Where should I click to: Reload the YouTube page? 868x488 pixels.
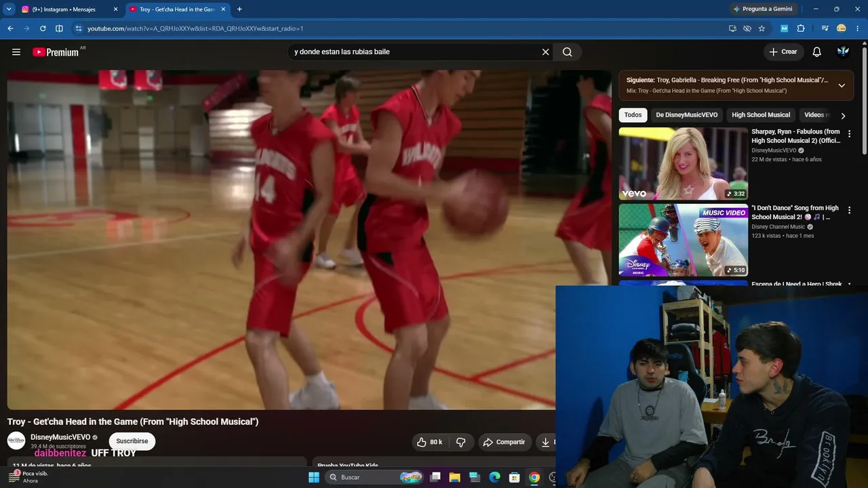click(x=43, y=28)
